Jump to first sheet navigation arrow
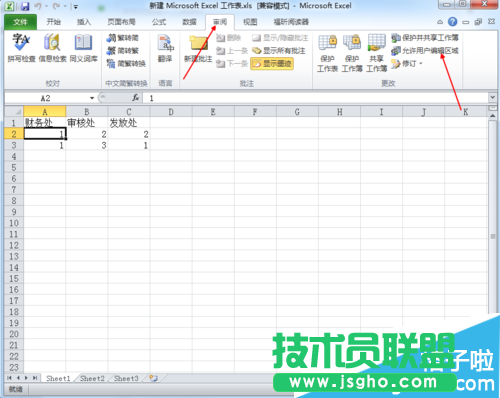This screenshot has height=398, width=500. (x=9, y=378)
